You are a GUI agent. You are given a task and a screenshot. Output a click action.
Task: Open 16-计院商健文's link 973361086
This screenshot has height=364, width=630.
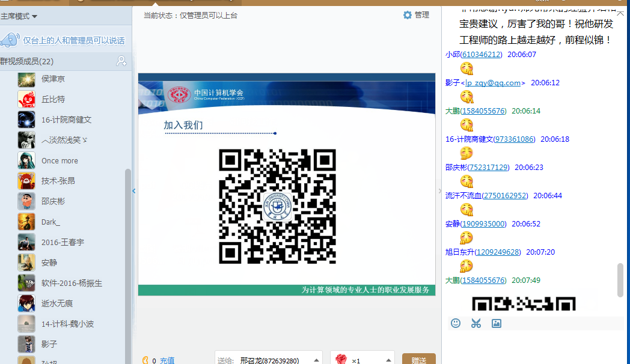click(x=515, y=139)
